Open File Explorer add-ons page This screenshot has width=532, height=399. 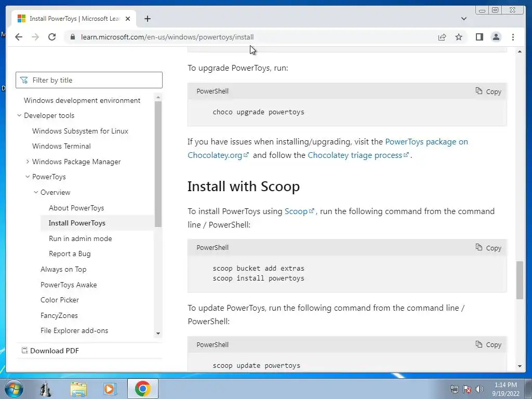point(74,330)
